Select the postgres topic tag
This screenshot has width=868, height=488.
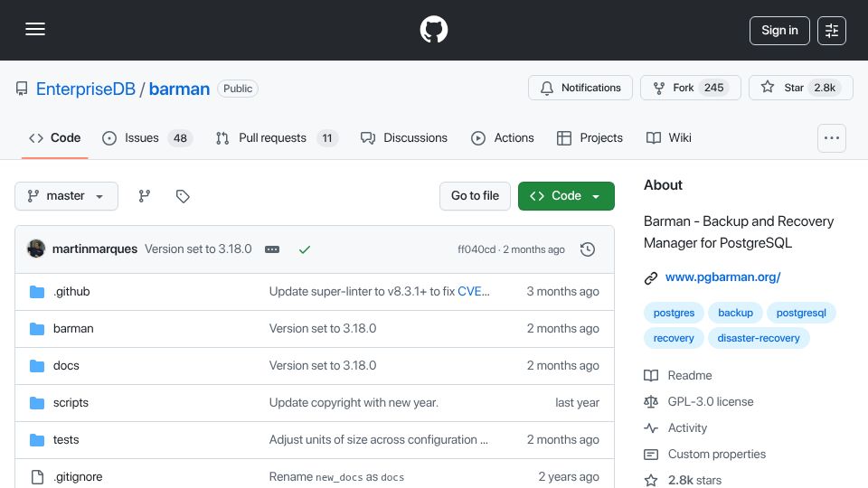[x=674, y=313]
